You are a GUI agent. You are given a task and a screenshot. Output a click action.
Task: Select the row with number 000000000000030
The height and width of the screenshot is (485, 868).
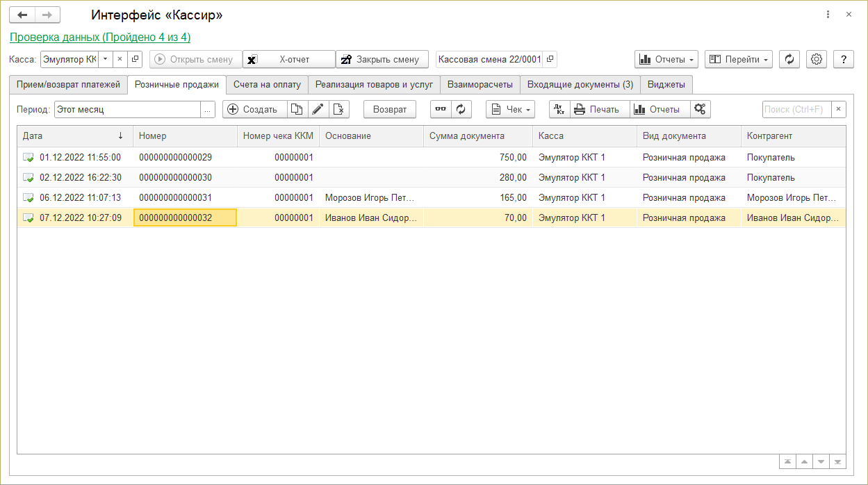pos(176,178)
